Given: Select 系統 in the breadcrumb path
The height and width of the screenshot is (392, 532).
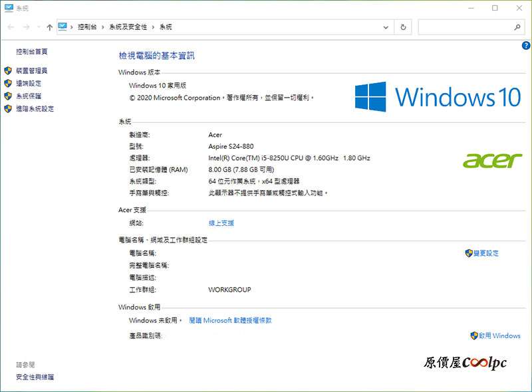Looking at the screenshot, I should pyautogui.click(x=166, y=27).
